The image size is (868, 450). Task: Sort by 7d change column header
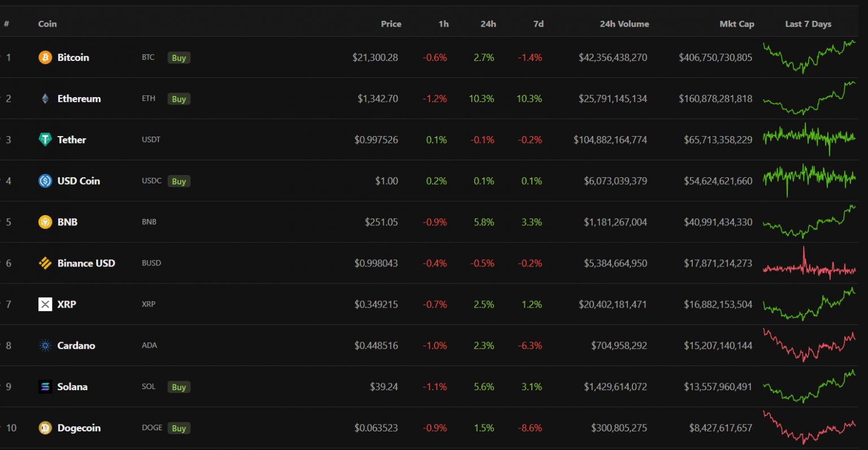(539, 24)
